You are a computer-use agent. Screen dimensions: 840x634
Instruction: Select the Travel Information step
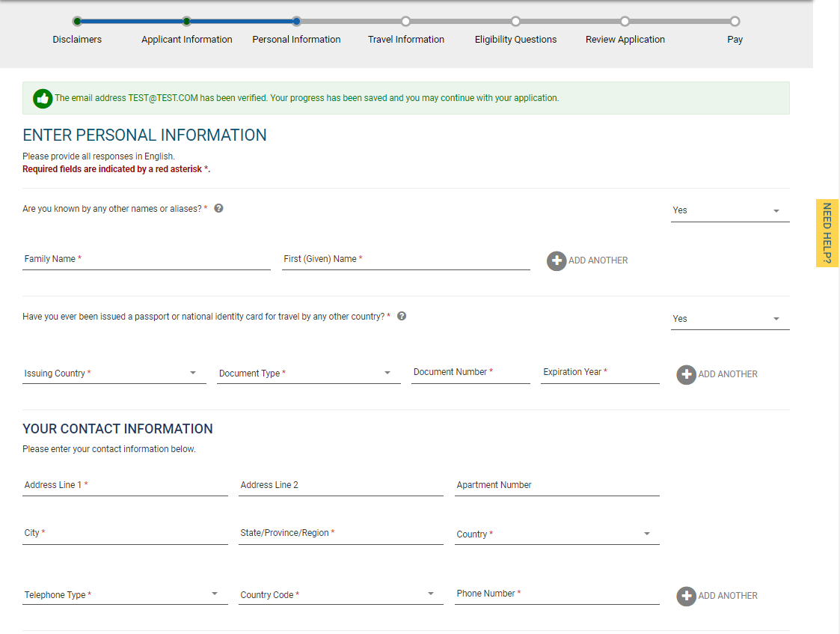click(x=405, y=22)
